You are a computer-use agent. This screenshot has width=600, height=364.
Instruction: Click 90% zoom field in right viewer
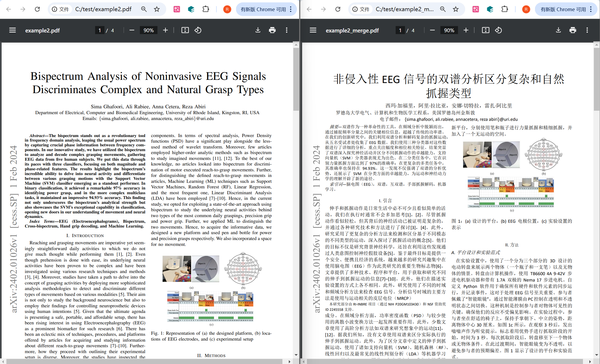coord(449,30)
